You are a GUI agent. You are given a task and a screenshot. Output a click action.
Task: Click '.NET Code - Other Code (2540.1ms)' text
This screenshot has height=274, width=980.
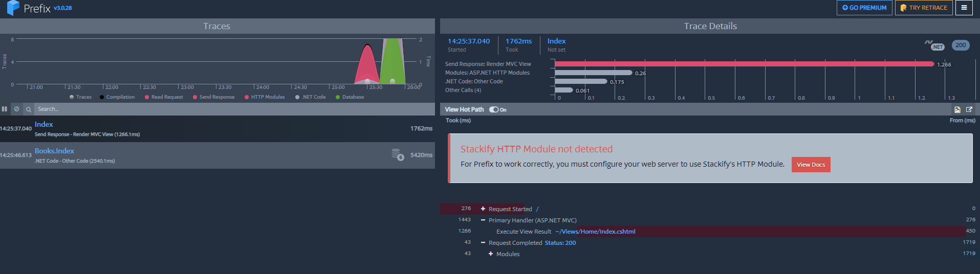pyautogui.click(x=75, y=161)
